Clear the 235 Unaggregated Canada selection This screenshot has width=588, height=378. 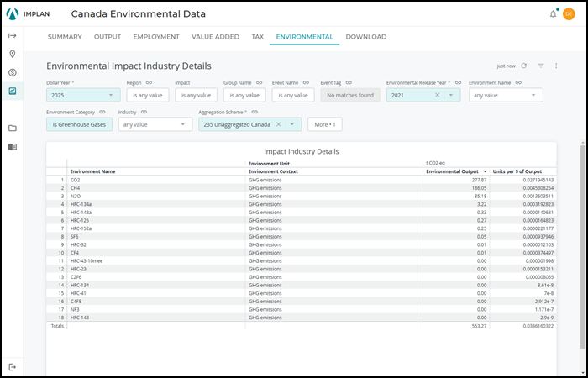click(278, 124)
